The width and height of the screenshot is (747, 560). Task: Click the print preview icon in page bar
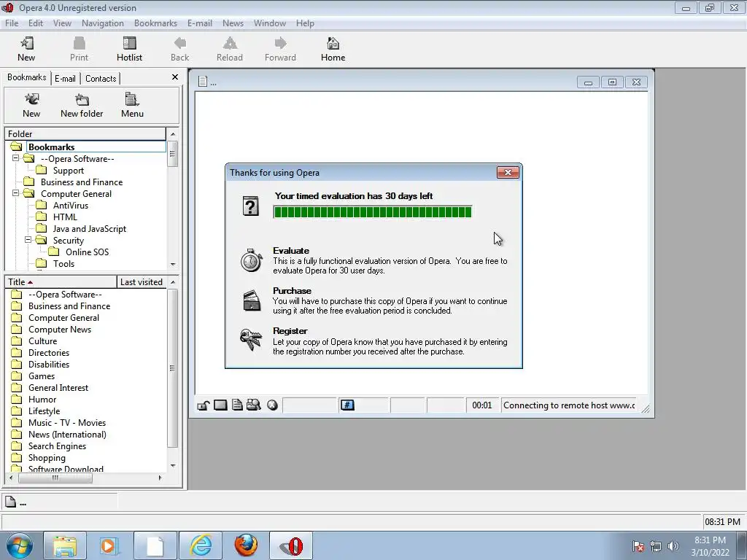pyautogui.click(x=253, y=405)
